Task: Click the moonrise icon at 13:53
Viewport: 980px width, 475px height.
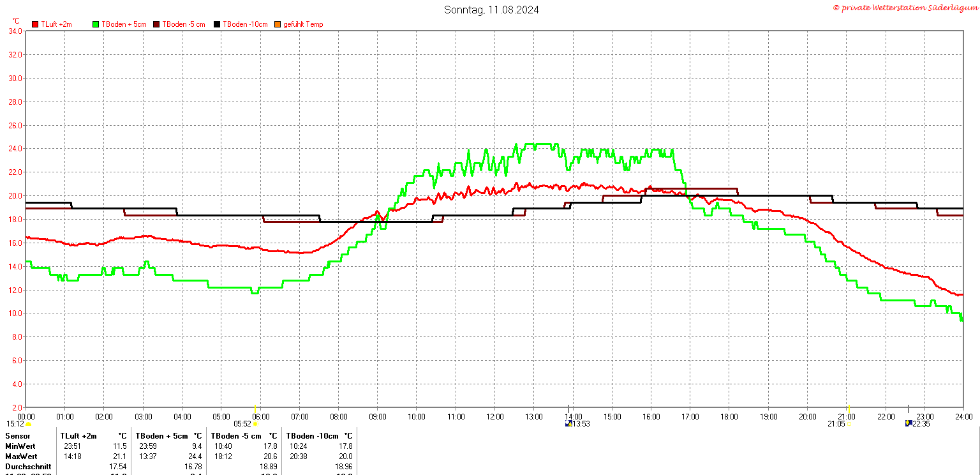Action: tap(569, 423)
